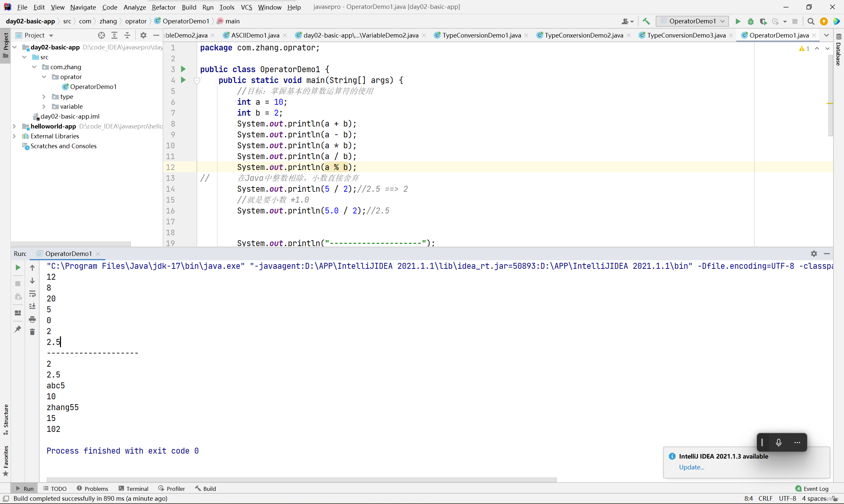Screen dimensions: 844x504
Task: Open Project panel gear options
Action: click(143, 35)
